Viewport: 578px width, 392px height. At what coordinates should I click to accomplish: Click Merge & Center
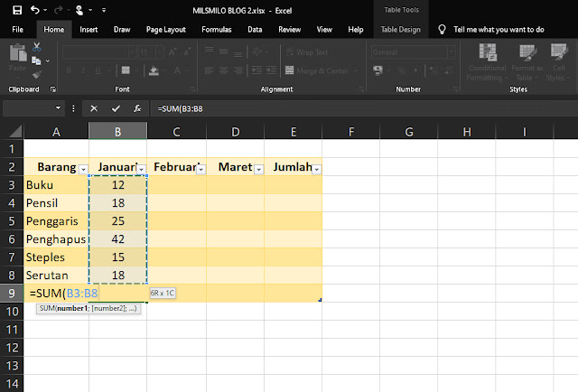(x=317, y=70)
